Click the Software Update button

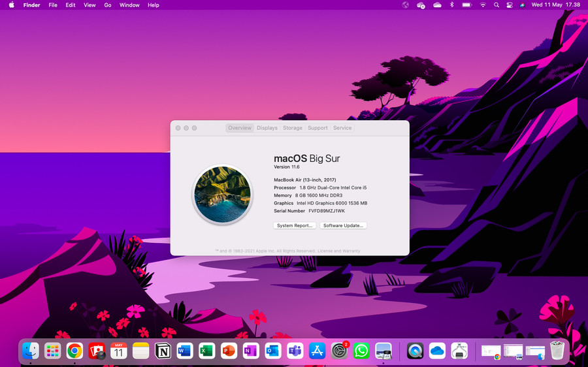click(x=343, y=226)
